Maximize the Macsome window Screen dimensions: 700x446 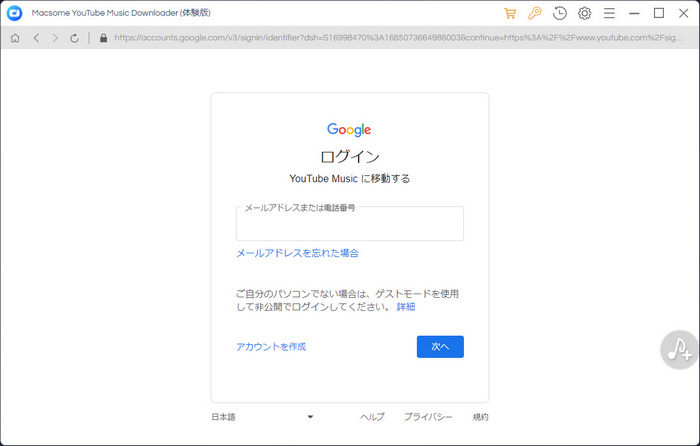(658, 13)
